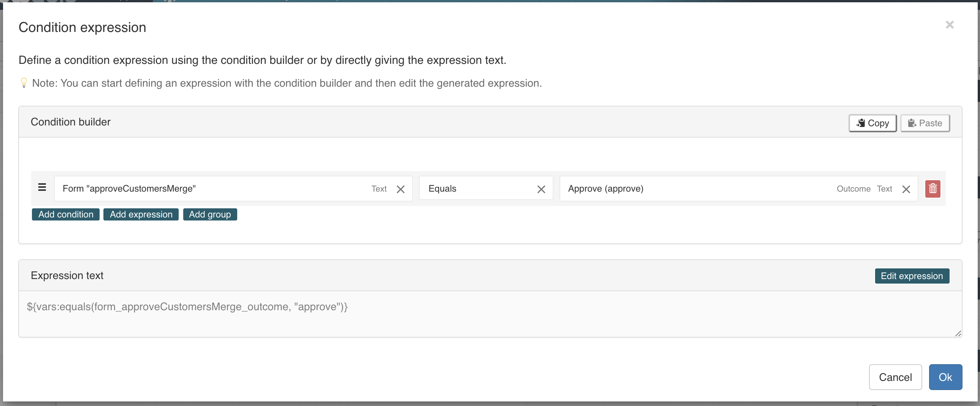Viewport: 980px width, 406px height.
Task: Clear the Form "approveCustomersMerge" field selection
Action: pyautogui.click(x=401, y=189)
